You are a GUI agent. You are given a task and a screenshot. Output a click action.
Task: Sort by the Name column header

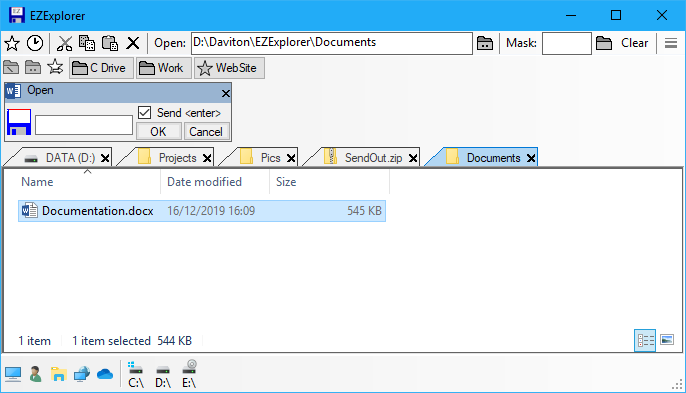[x=37, y=182]
